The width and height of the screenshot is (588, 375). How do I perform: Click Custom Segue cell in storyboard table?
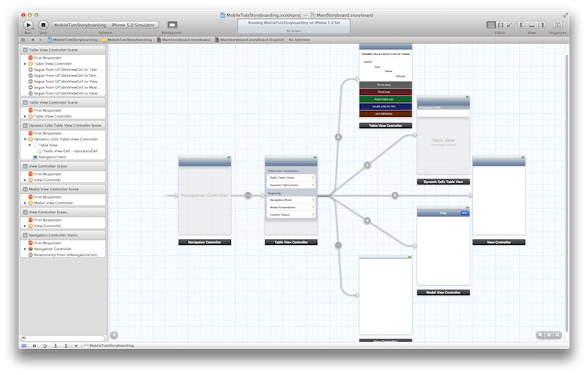pyautogui.click(x=291, y=215)
